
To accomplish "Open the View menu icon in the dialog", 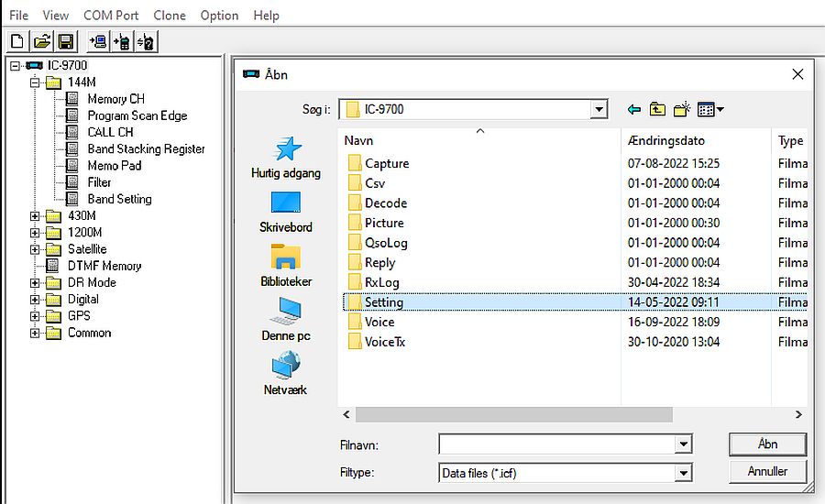I will pyautogui.click(x=710, y=109).
